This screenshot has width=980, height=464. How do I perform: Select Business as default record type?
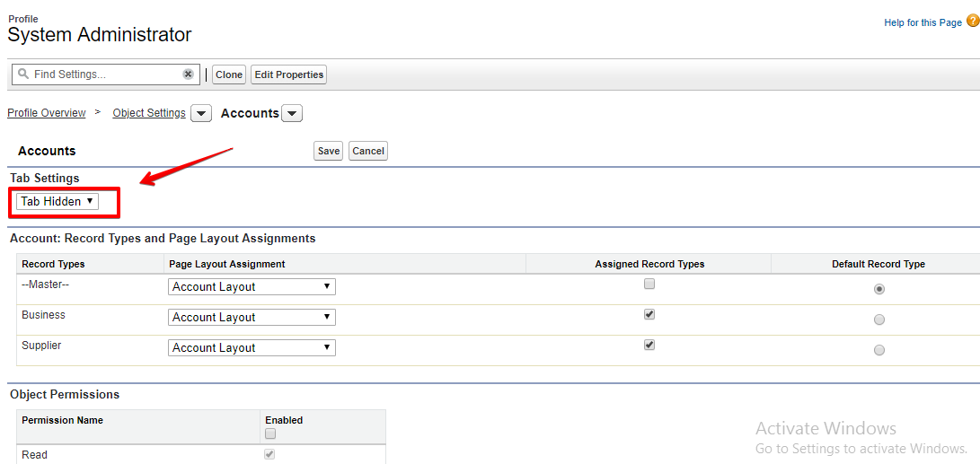pos(878,320)
